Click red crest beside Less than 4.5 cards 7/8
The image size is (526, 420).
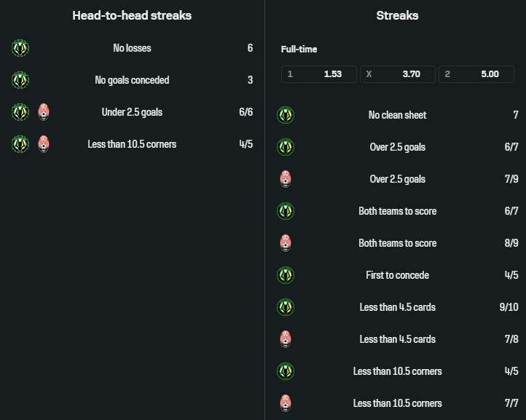286,339
